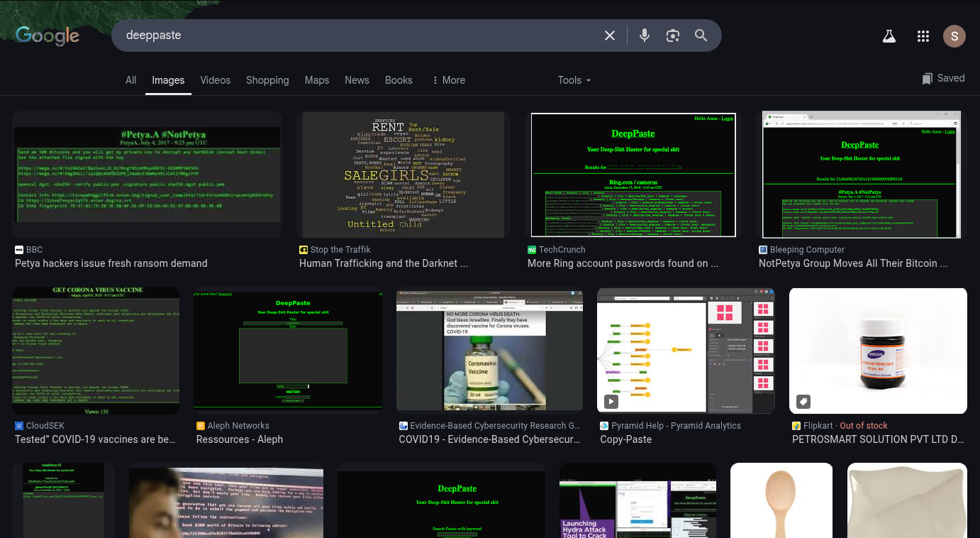The width and height of the screenshot is (980, 538).
Task: Click Pyramid Help source favicon
Action: click(x=604, y=426)
